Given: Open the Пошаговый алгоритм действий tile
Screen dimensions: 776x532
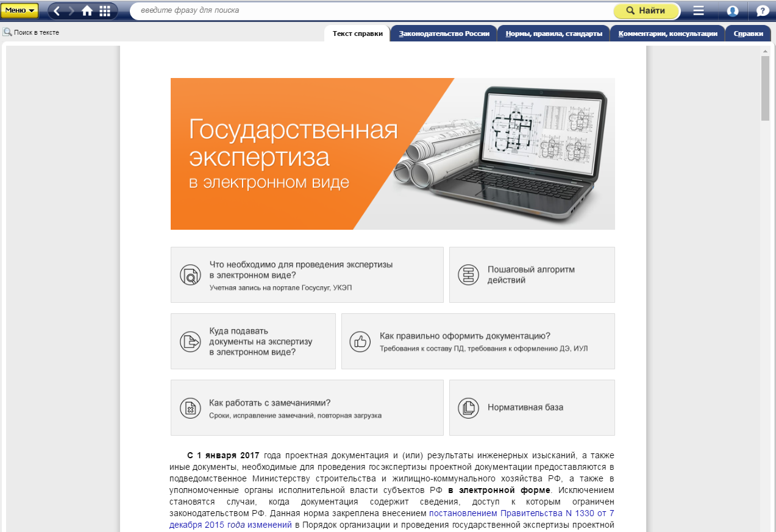Looking at the screenshot, I should click(x=532, y=275).
